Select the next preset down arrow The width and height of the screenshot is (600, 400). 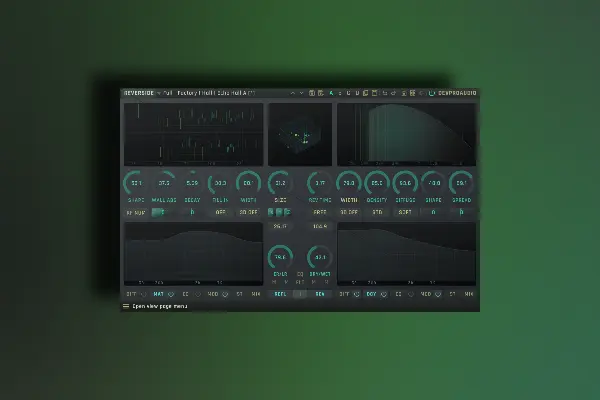[x=302, y=93]
